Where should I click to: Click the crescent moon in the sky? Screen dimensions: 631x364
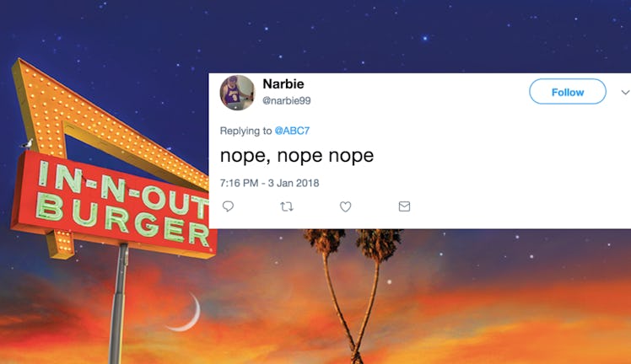(x=186, y=313)
